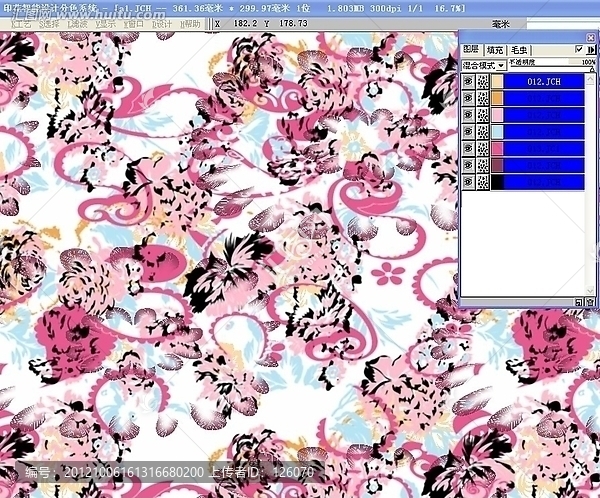This screenshot has width=600, height=498.
Task: Toggle visibility of the hot-pink layer
Action: [468, 149]
